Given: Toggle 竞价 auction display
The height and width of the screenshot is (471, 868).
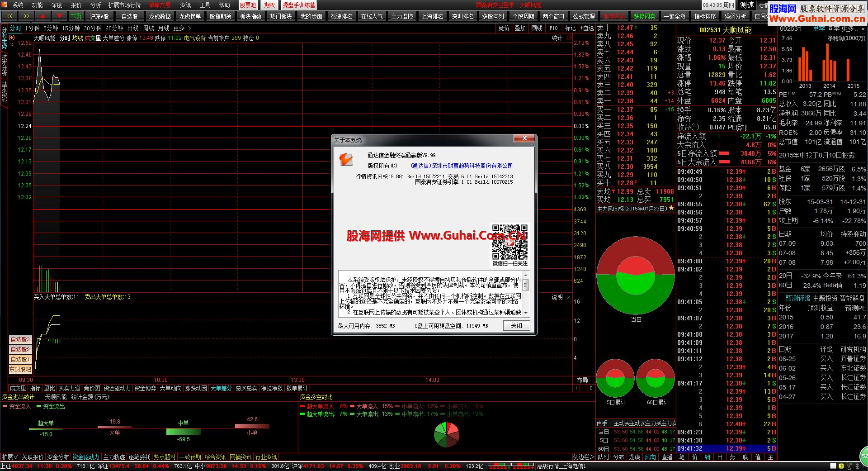Looking at the screenshot, I should (504, 28).
